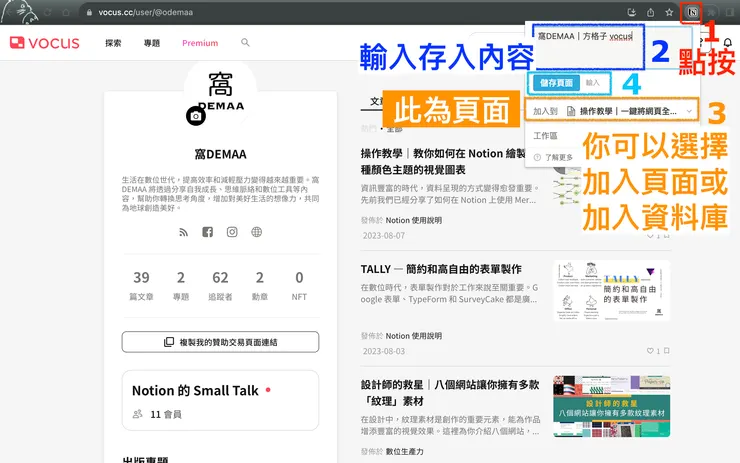
Task: Go to browser home page icon
Action: click(x=66, y=12)
